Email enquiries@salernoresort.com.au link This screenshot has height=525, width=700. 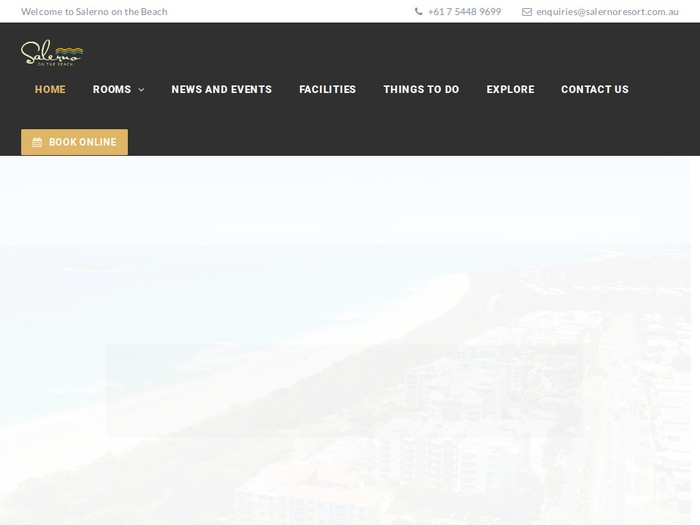[x=607, y=12]
